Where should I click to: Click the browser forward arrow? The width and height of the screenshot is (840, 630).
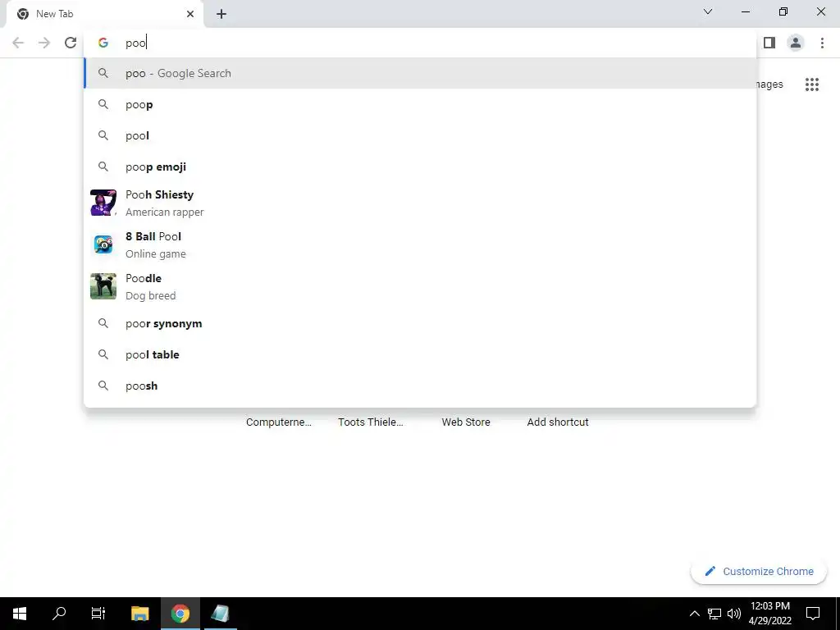click(44, 43)
